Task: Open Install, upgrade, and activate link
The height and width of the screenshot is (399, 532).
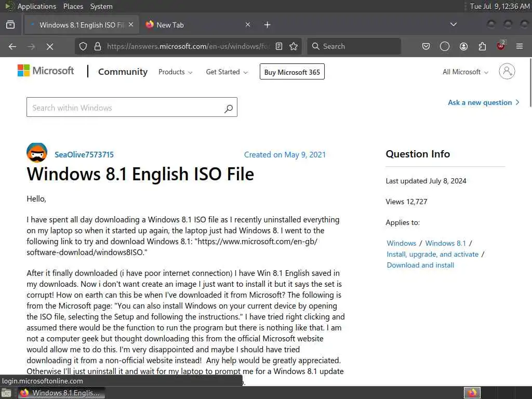Action: coord(433,254)
